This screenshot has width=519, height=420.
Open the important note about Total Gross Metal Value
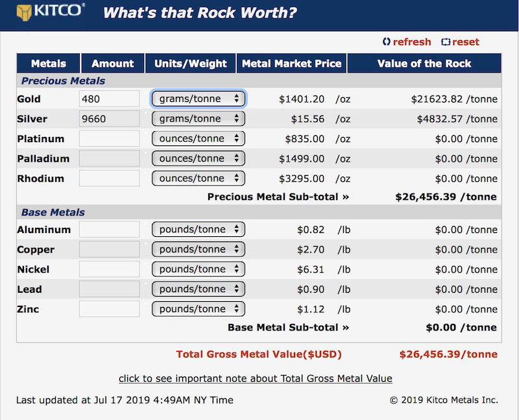[x=256, y=378]
